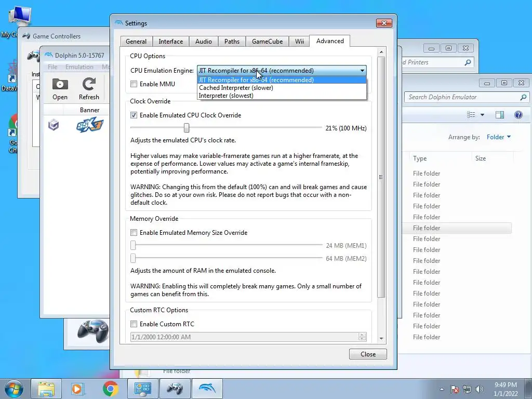Click the RTC date stepper arrows
The image size is (532, 399).
tap(362, 337)
